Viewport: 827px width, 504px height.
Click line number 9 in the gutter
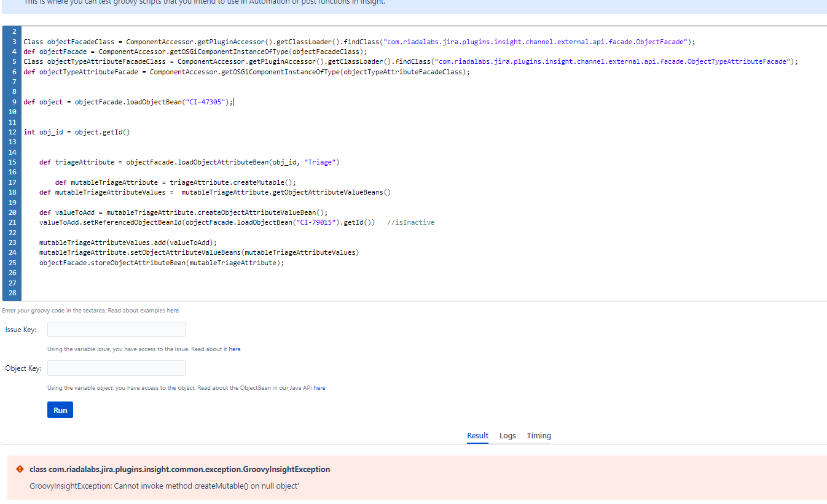[x=14, y=102]
